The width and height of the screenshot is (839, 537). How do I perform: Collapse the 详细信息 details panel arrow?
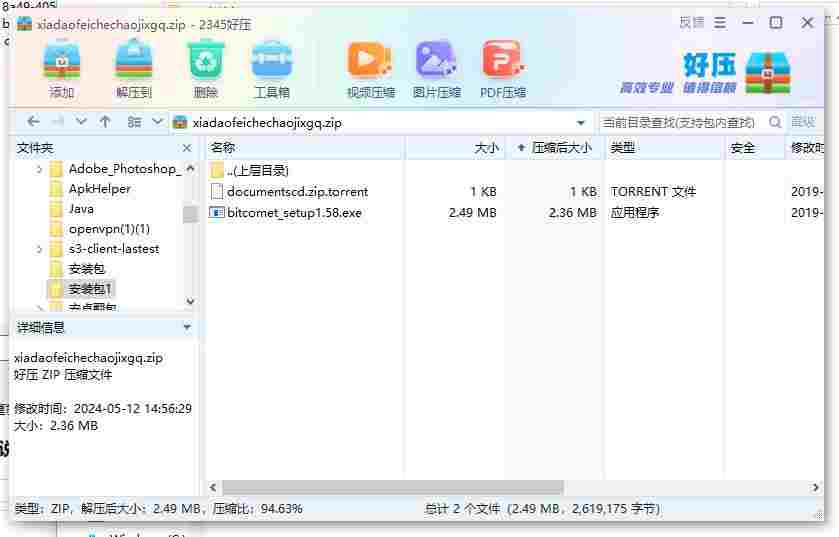coord(187,327)
